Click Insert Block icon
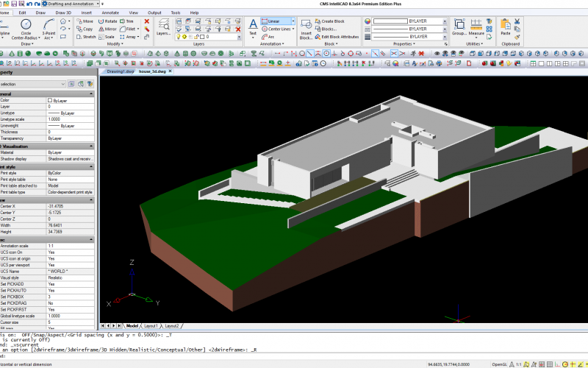The image size is (588, 368). point(306,29)
